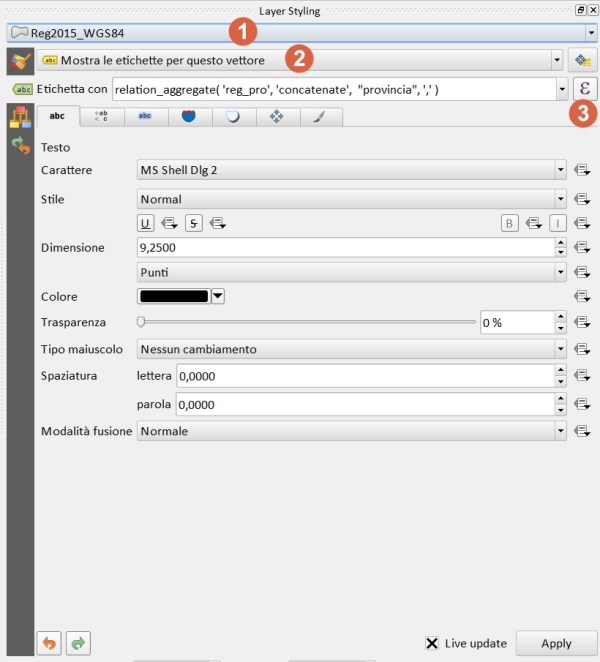This screenshot has height=662, width=600.
Task: Click the undo styling arrow icon
Action: click(47, 643)
